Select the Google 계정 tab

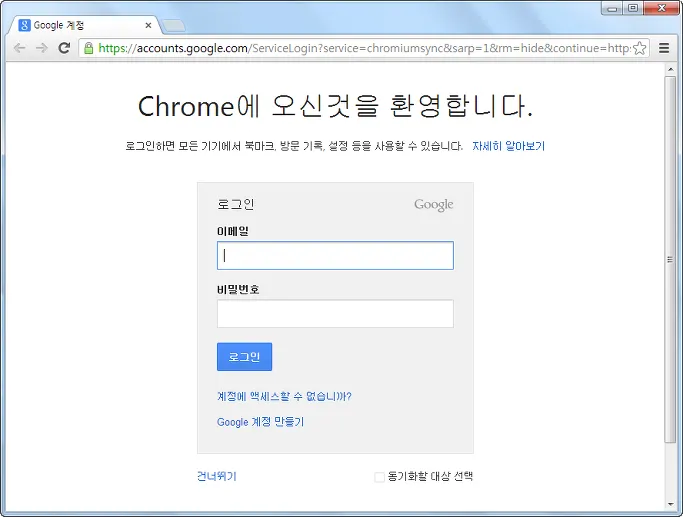pos(85,25)
